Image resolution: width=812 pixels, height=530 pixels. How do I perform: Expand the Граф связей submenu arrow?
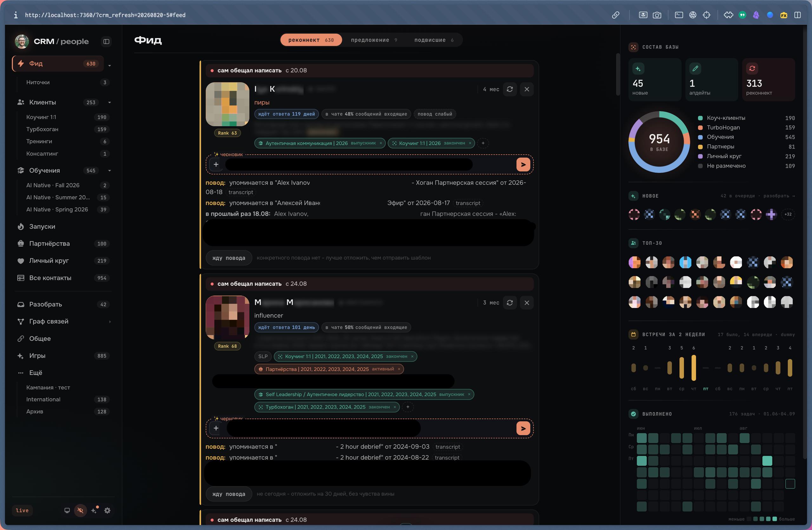click(x=109, y=322)
